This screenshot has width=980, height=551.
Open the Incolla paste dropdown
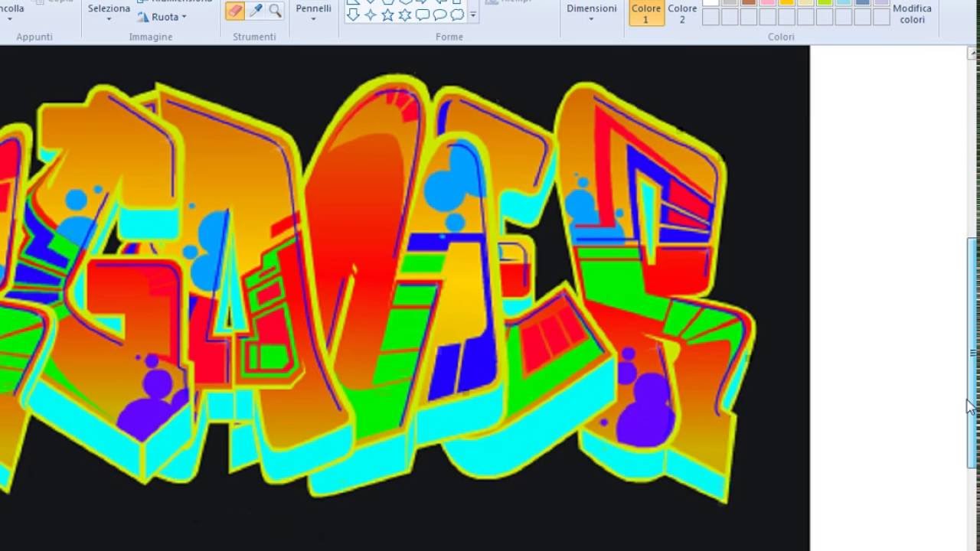tap(12, 12)
